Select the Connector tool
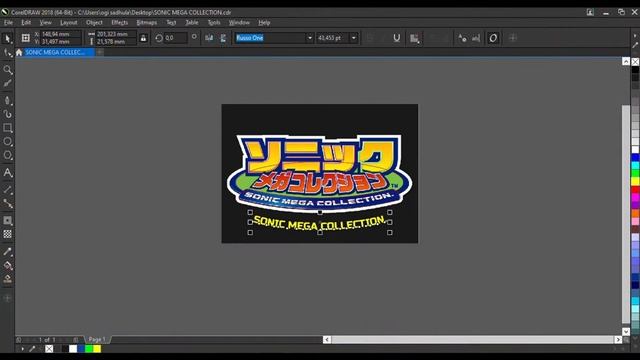Image resolution: width=640 pixels, height=360 pixels. (7, 203)
